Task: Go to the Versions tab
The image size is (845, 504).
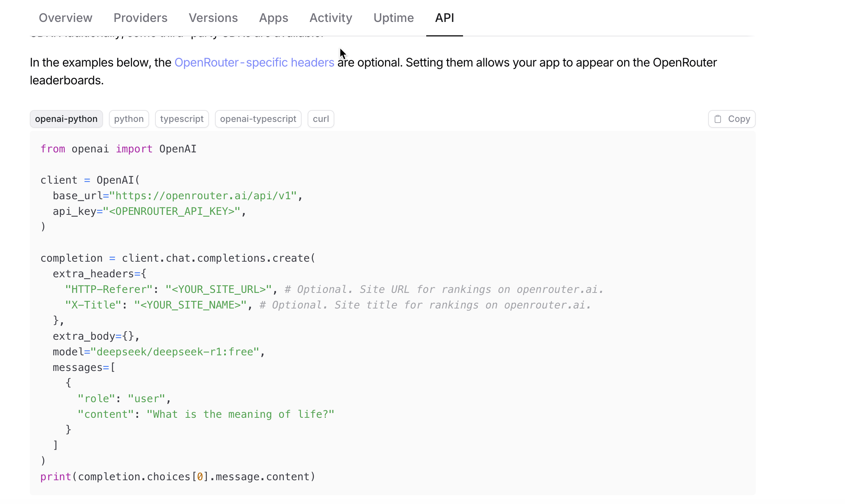Action: click(x=213, y=18)
